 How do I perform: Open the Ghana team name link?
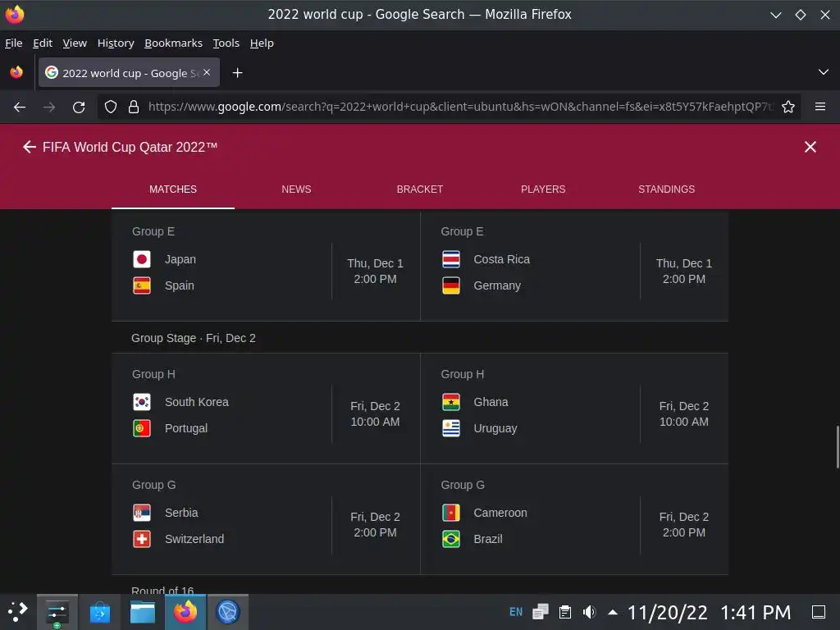pyautogui.click(x=491, y=402)
